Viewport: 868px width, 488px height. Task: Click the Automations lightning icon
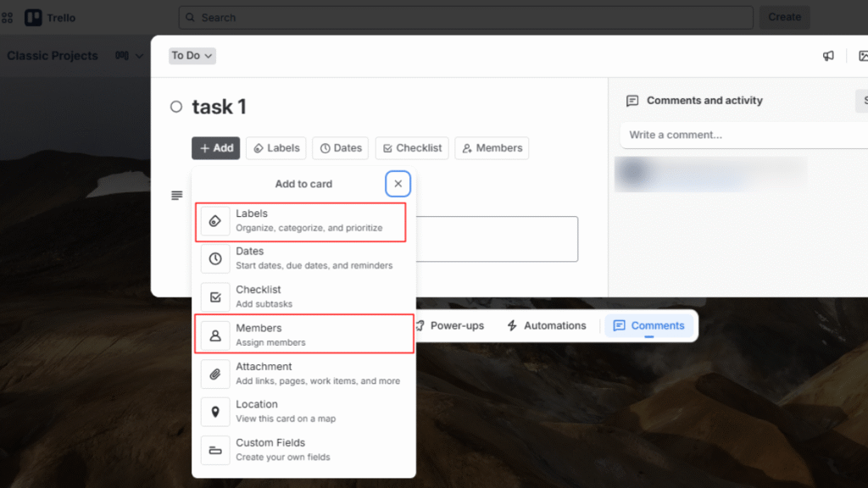(x=512, y=325)
